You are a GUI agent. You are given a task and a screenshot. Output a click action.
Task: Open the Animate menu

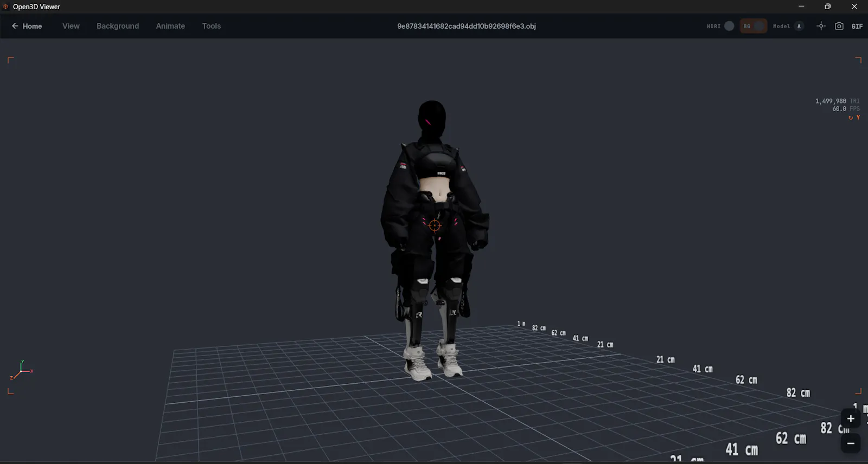tap(170, 26)
